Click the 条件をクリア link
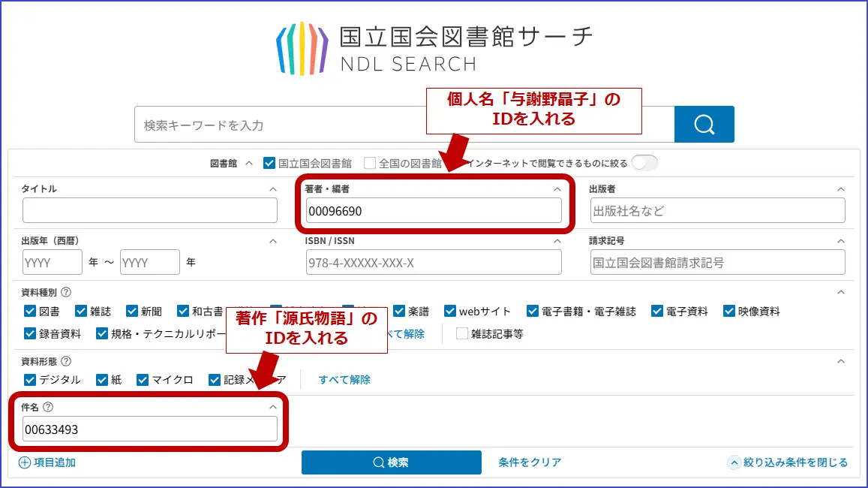This screenshot has height=488, width=868. pos(530,462)
